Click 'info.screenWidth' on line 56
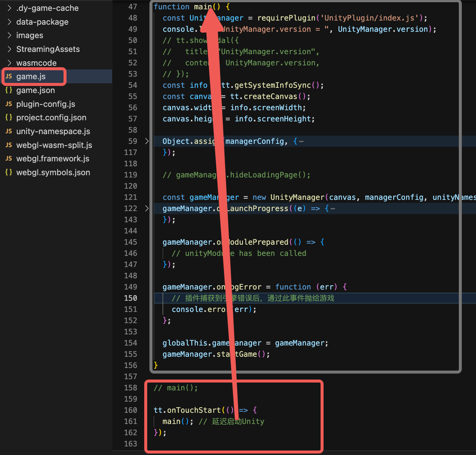Screen dimensions: 476x455 pyautogui.click(x=266, y=108)
